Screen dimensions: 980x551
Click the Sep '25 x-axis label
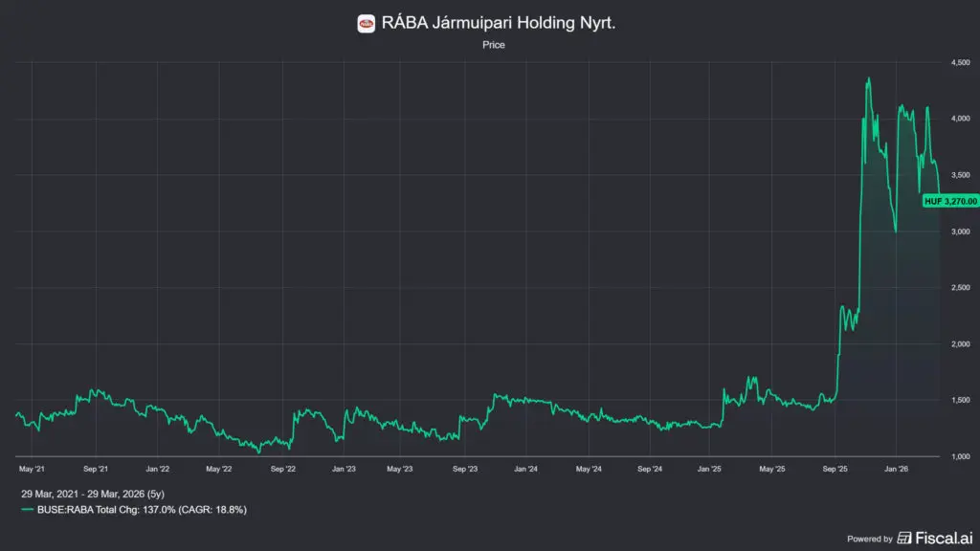tap(835, 469)
